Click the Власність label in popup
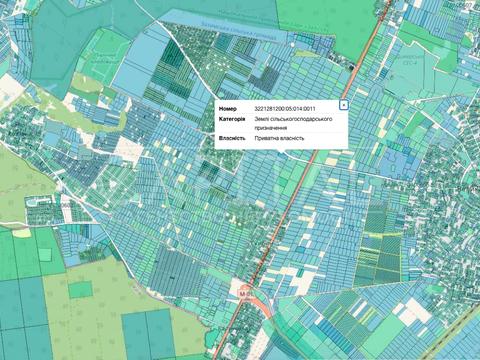Viewport: 480px width, 360px height. point(232,138)
